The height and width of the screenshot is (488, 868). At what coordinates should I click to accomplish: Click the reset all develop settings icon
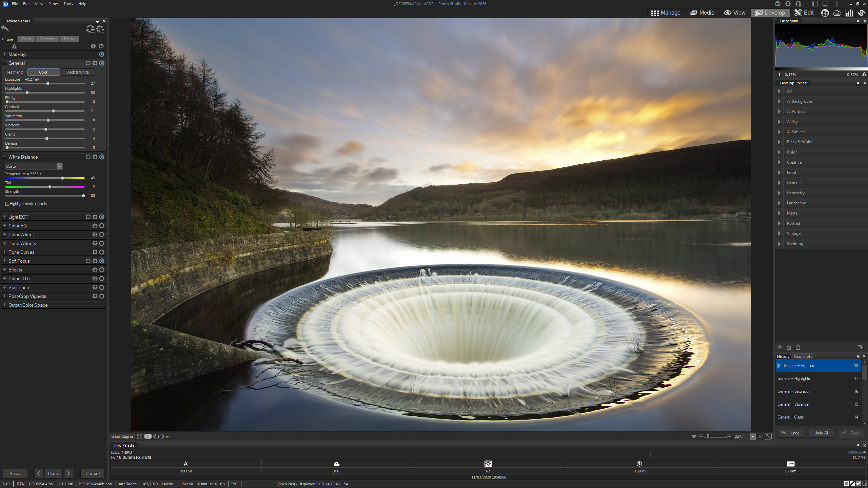click(x=90, y=29)
